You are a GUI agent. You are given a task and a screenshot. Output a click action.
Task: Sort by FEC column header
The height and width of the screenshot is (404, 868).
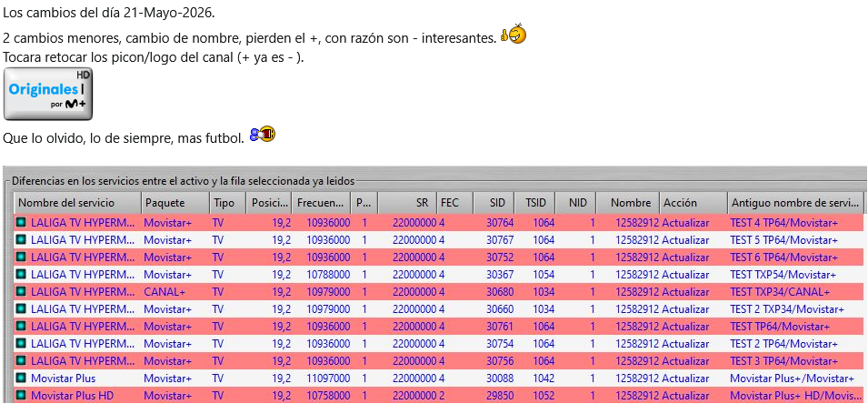click(x=455, y=203)
